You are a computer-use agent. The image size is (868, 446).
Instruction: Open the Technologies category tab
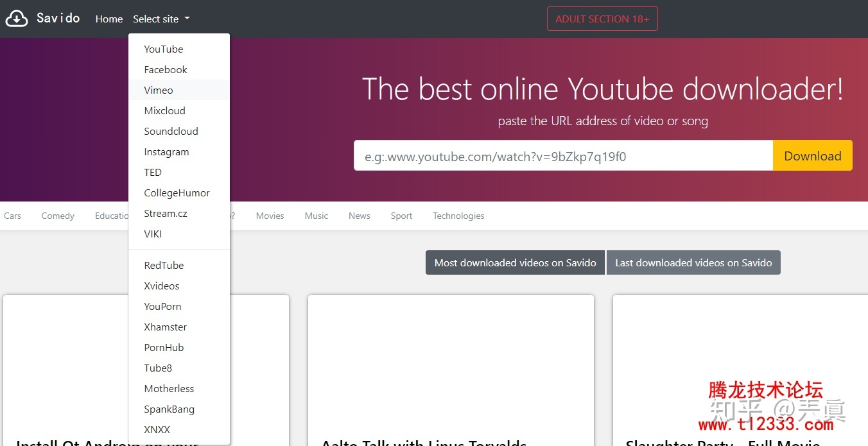click(x=458, y=216)
